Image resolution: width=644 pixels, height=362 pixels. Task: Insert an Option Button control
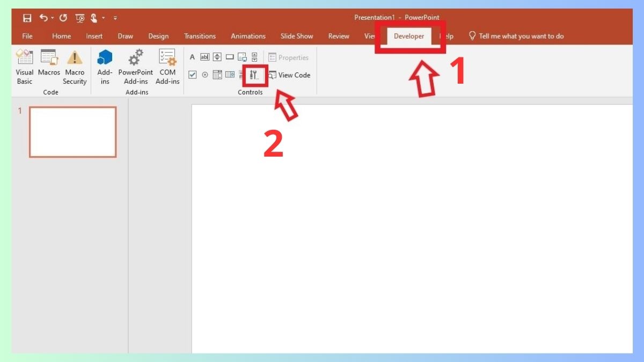[204, 75]
